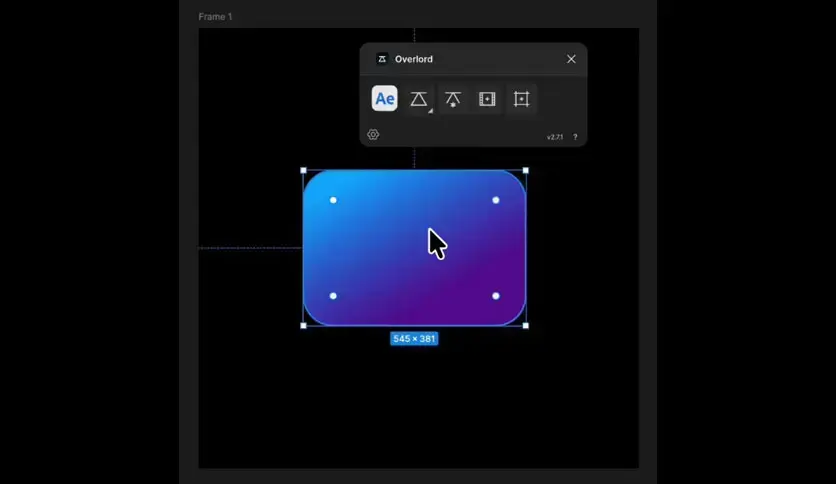
Task: Click the Overlord logo icon in panel header
Action: pos(382,59)
